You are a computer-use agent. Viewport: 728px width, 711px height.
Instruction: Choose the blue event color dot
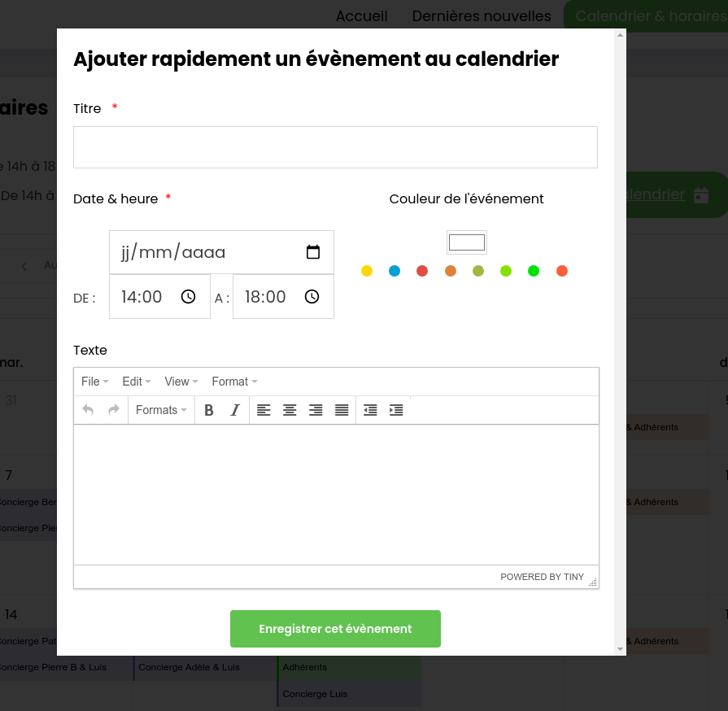(395, 271)
